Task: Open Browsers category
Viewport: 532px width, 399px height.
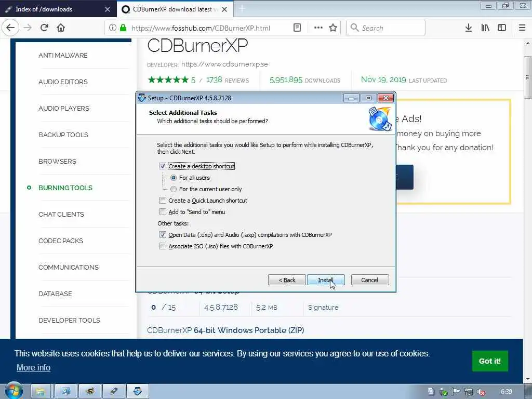Action: point(57,161)
